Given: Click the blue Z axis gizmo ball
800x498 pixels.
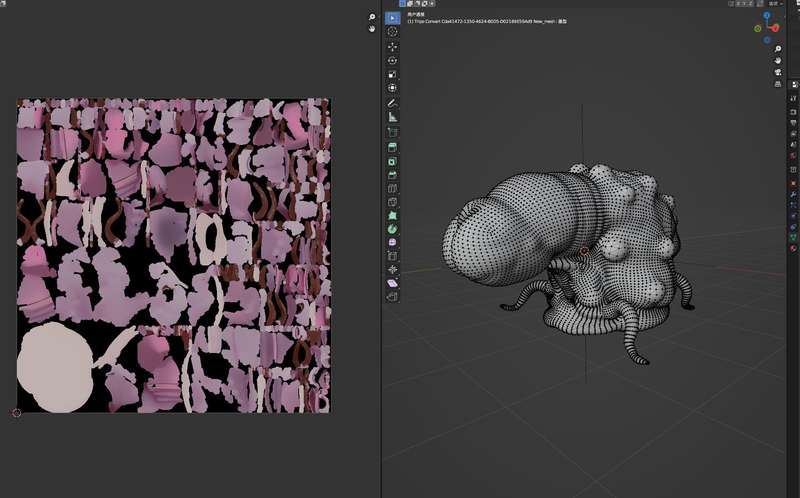Looking at the screenshot, I should click(768, 17).
